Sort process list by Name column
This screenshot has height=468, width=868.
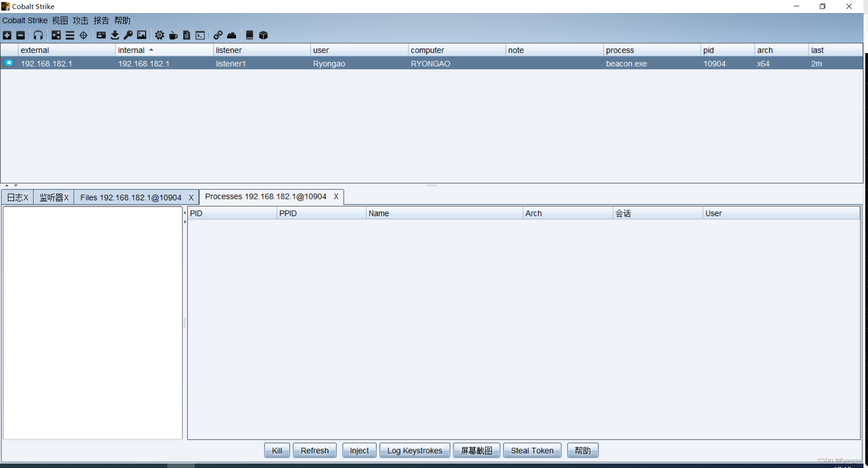coord(445,213)
